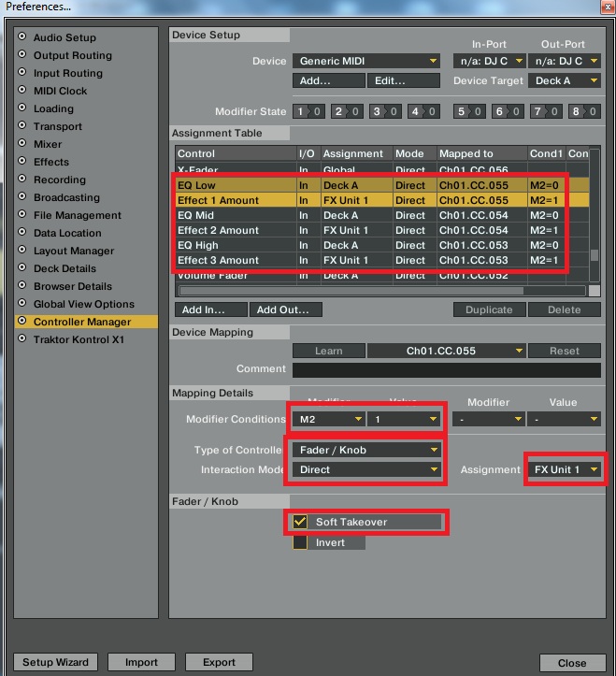This screenshot has height=676, width=616.
Task: Switch to the Loading preferences
Action: pyautogui.click(x=53, y=108)
